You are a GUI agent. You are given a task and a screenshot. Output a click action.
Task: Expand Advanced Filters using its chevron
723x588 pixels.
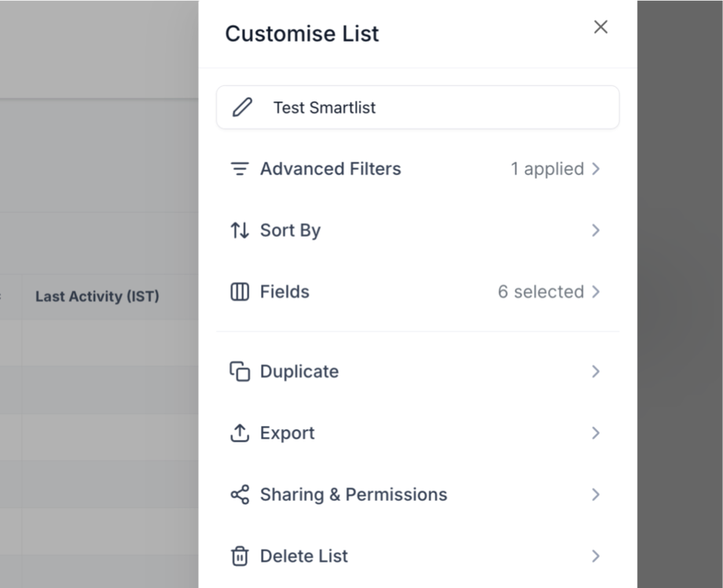(x=596, y=169)
